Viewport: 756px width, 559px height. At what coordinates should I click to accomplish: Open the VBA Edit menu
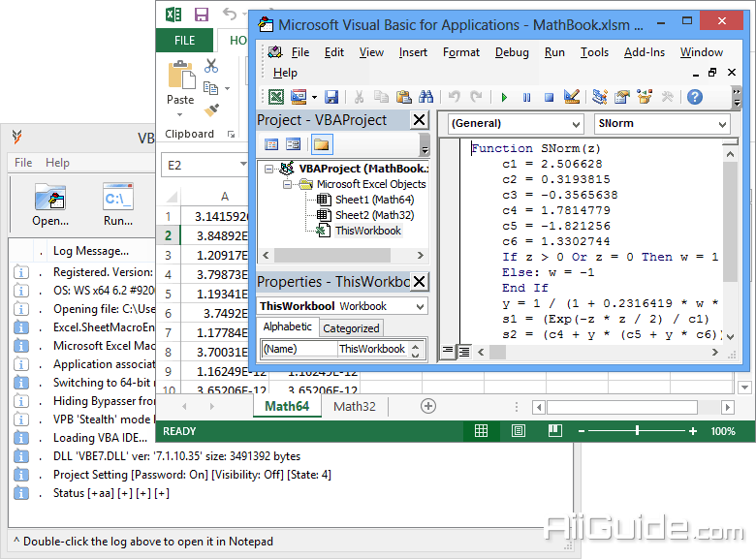334,52
